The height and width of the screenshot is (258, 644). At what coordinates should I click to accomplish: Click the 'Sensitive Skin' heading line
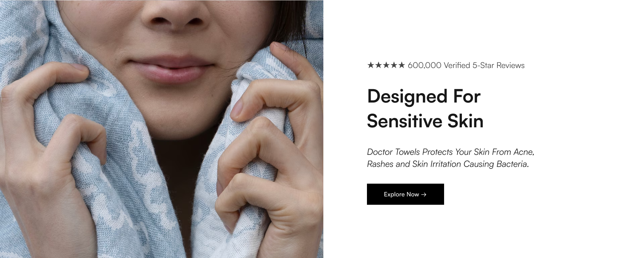425,121
